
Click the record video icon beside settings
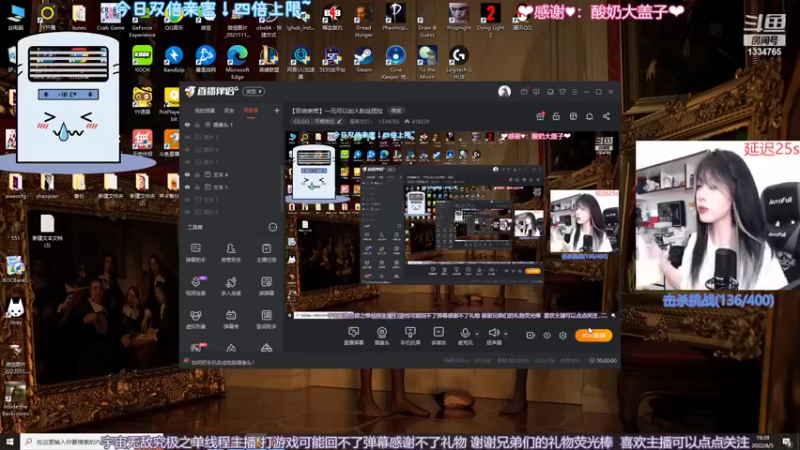coord(530,335)
